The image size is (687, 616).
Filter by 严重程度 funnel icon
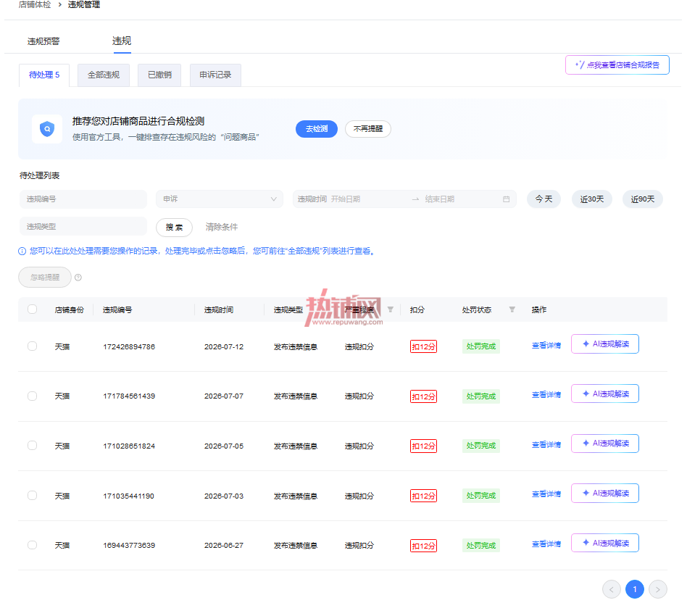(x=391, y=309)
